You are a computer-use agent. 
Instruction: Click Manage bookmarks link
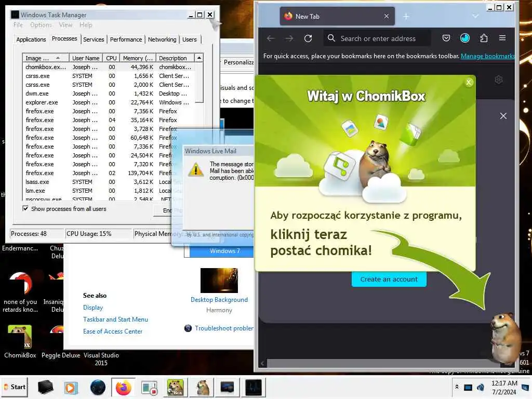click(487, 56)
